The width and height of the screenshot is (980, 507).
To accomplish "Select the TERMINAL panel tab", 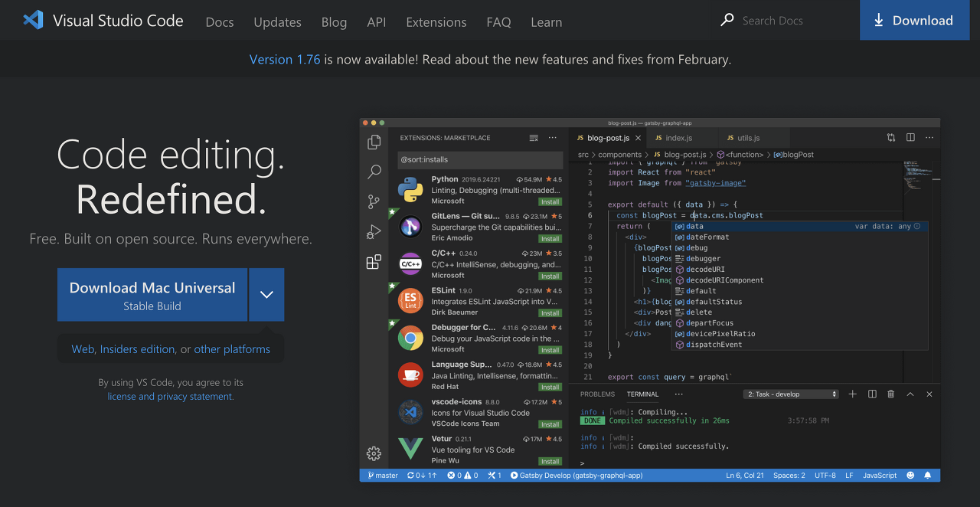I will 642,394.
